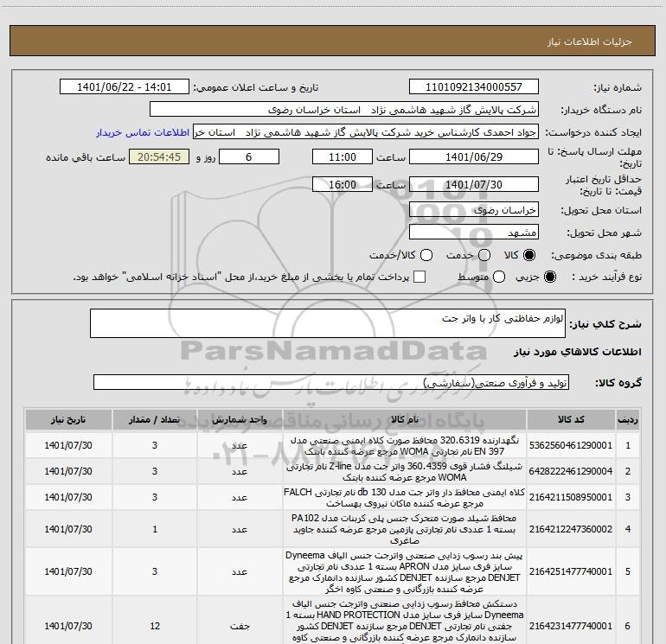
Task: Select the متوسط purchase type radio
Action: tap(499, 277)
